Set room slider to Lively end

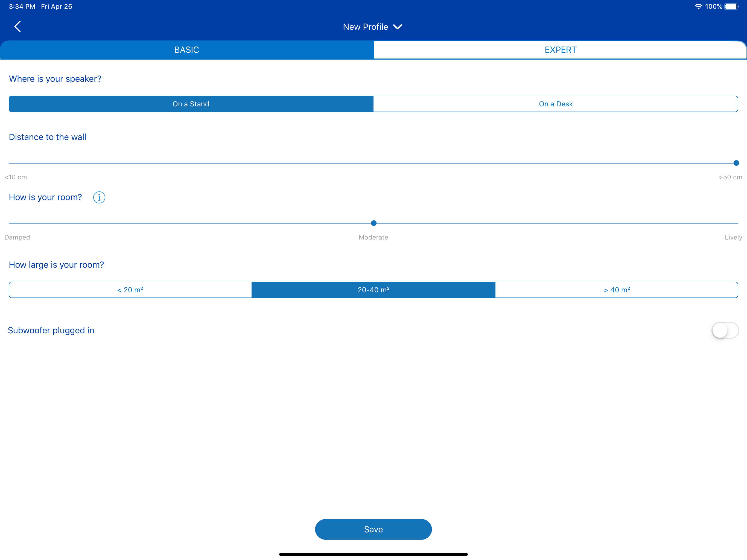tap(737, 223)
